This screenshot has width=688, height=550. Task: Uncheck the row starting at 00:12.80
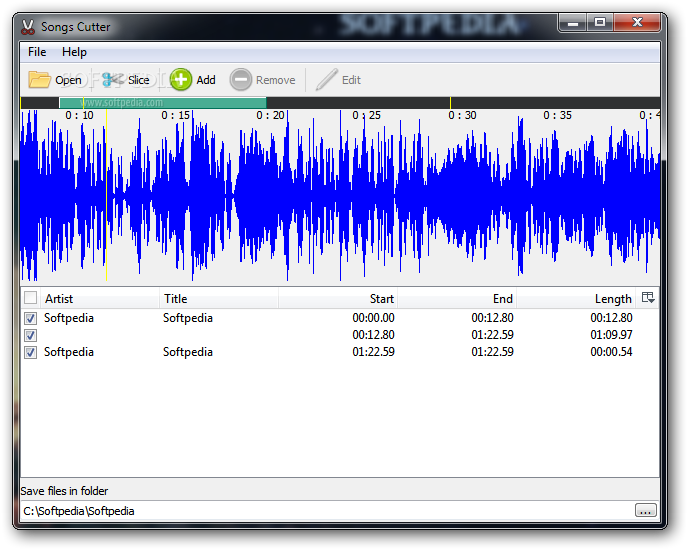[x=30, y=335]
